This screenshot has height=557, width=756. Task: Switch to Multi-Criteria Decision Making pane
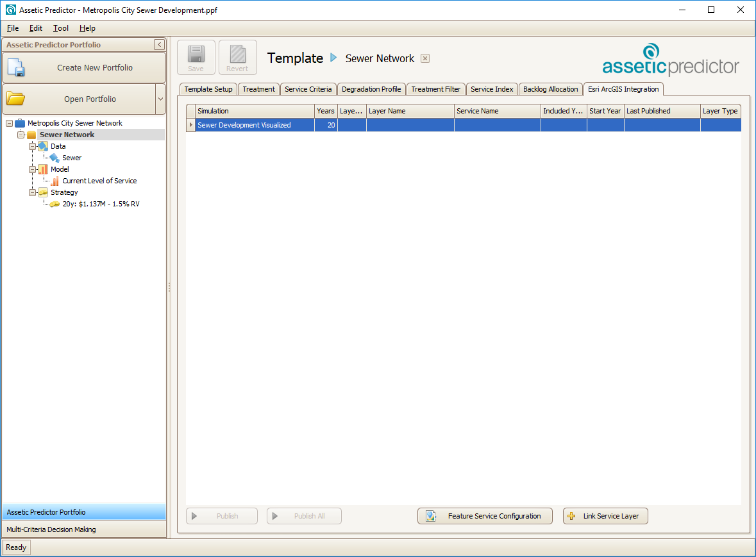84,529
